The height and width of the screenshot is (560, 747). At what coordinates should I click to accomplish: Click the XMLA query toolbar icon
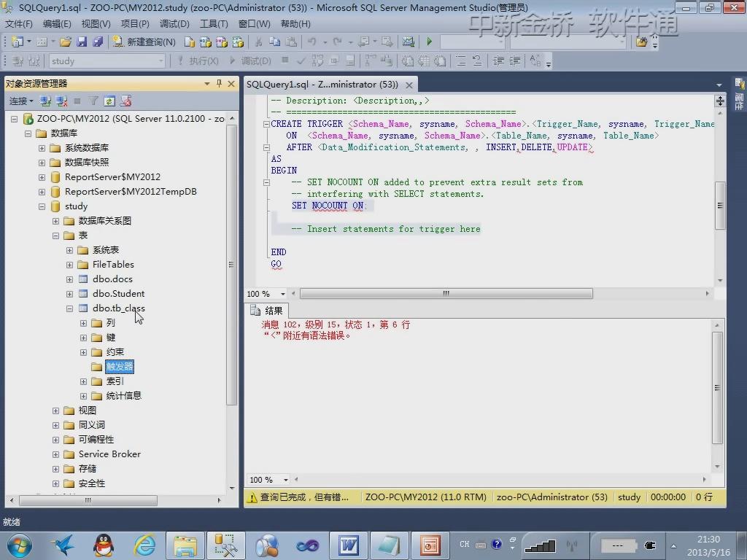238,42
